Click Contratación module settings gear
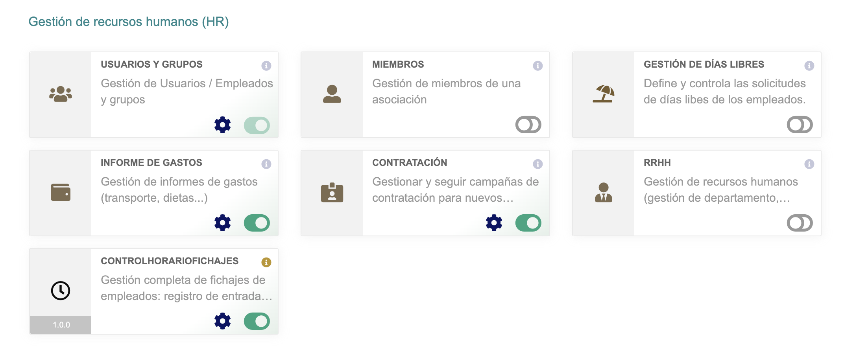The height and width of the screenshot is (357, 868). pyautogui.click(x=494, y=223)
